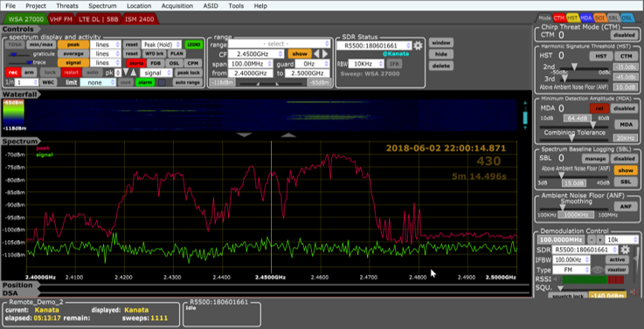The image size is (644, 329).
Task: Open the CF 2.4500GHz dropdown
Action: click(x=256, y=54)
